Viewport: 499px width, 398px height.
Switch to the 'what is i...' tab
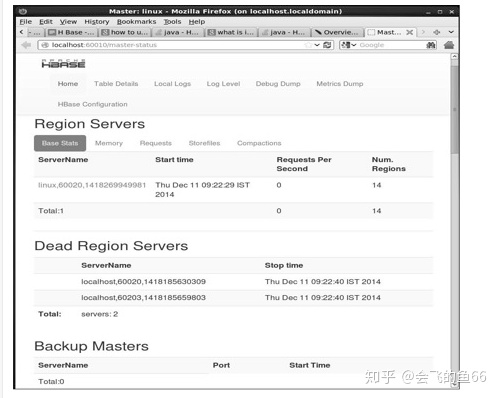[x=231, y=32]
